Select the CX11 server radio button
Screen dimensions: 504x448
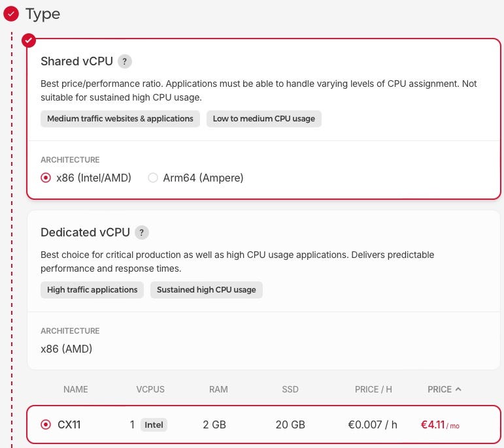click(46, 424)
